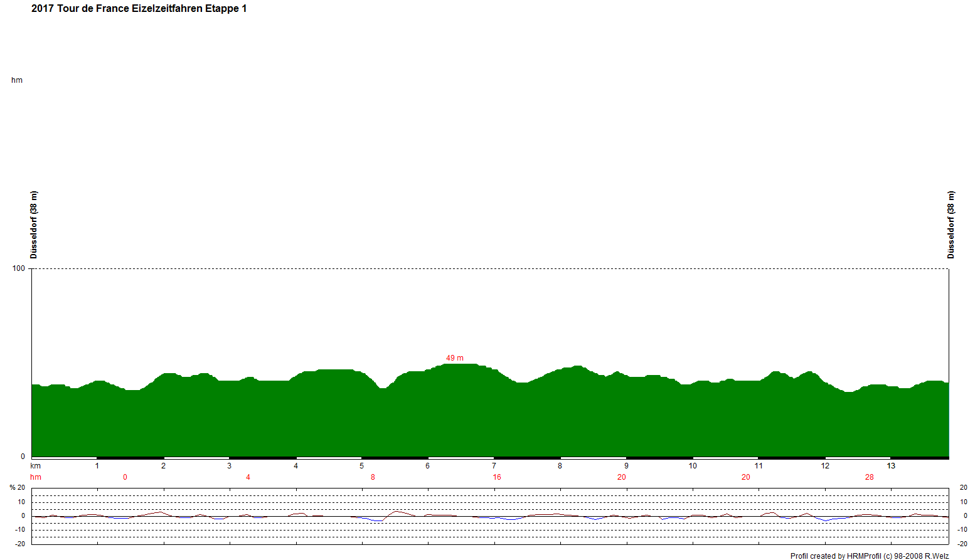Select kilometer marker '1' on distance axis
Screen dimensions: 980x560
[x=97, y=466]
